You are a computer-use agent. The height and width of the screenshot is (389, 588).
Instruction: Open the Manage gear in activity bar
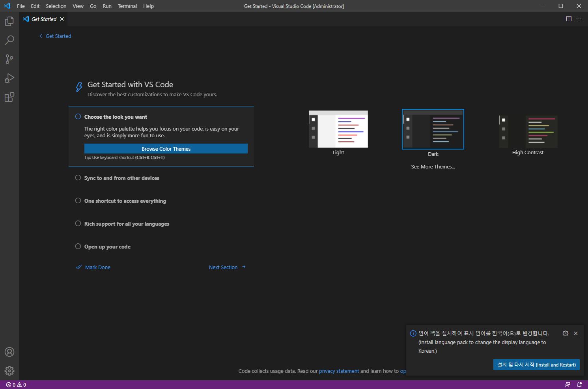tap(9, 371)
